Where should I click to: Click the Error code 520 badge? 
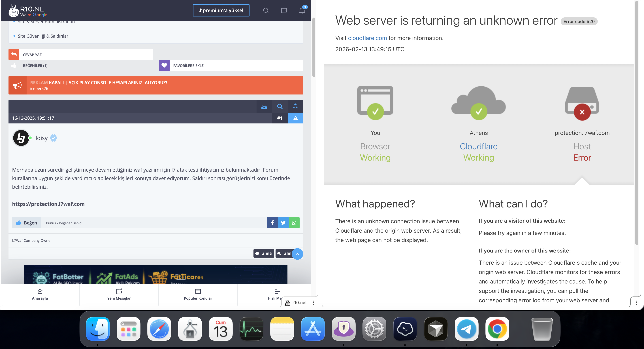click(x=579, y=21)
